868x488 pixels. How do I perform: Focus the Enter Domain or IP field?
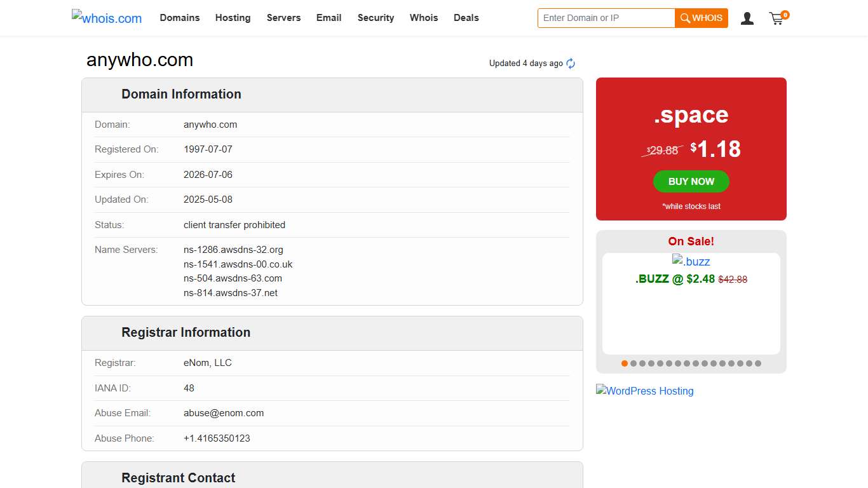606,18
